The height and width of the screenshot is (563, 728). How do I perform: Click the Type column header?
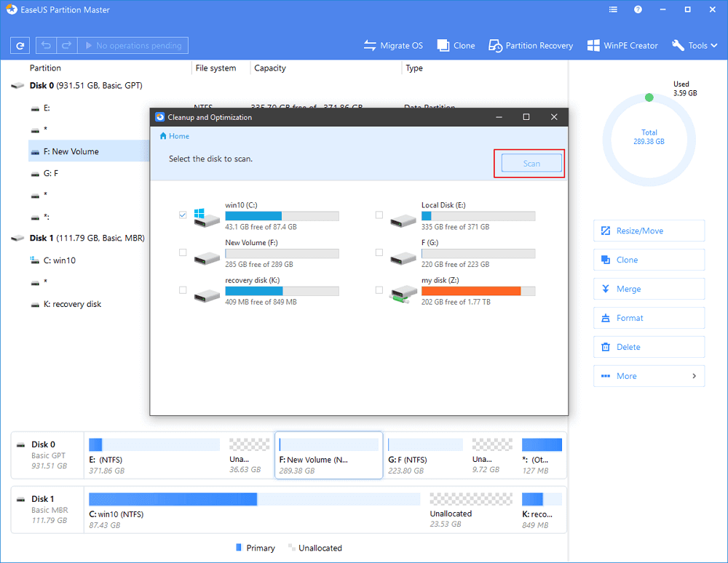coord(414,68)
